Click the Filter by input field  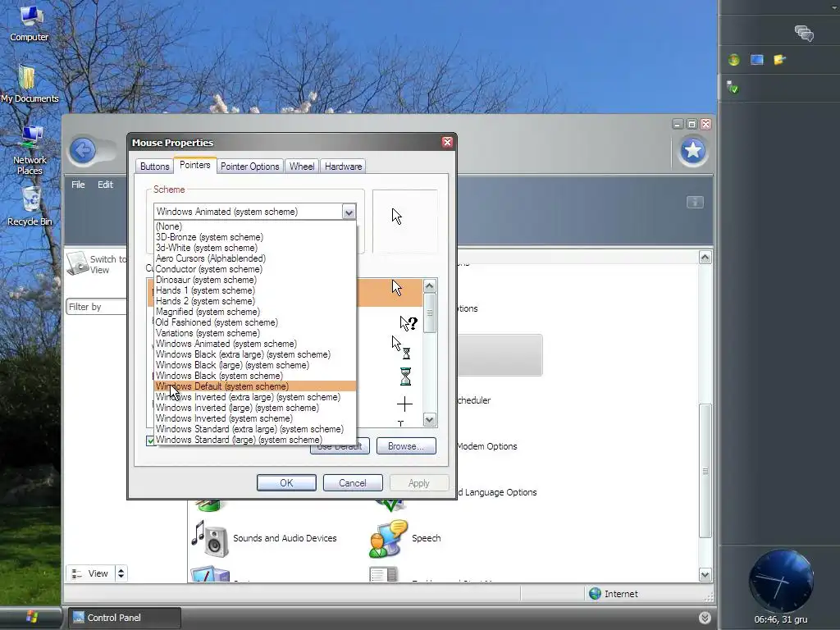(97, 307)
